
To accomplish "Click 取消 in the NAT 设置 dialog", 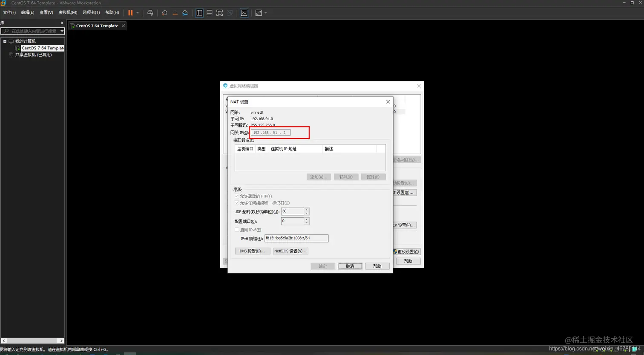I will click(350, 266).
